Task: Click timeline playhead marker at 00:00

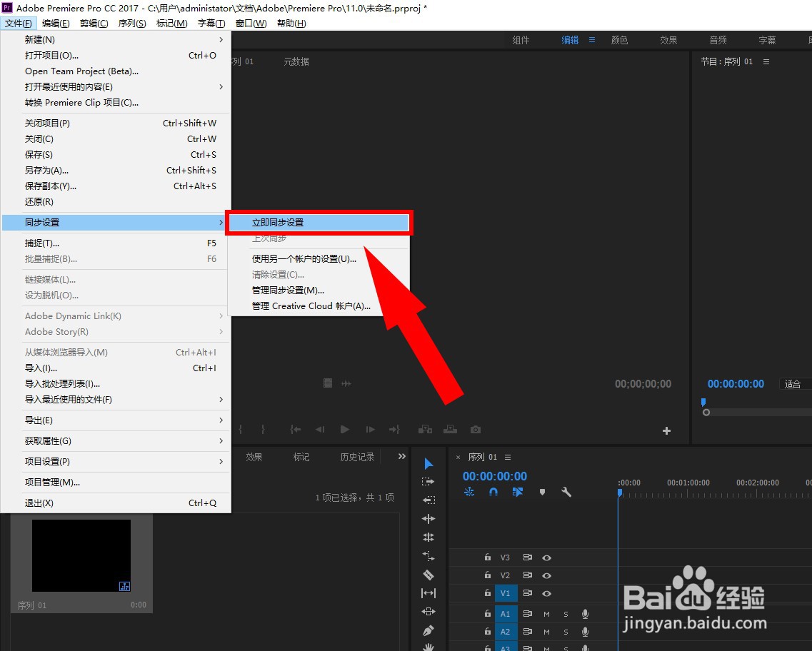Action: pos(620,493)
